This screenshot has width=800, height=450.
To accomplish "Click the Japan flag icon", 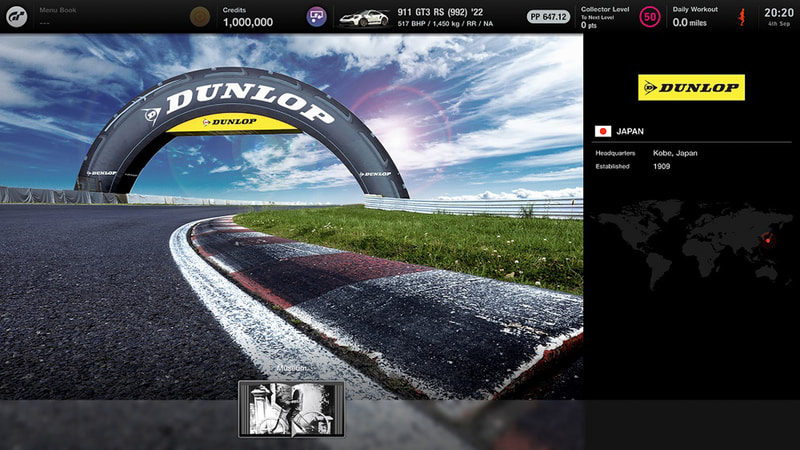I will pos(603,131).
